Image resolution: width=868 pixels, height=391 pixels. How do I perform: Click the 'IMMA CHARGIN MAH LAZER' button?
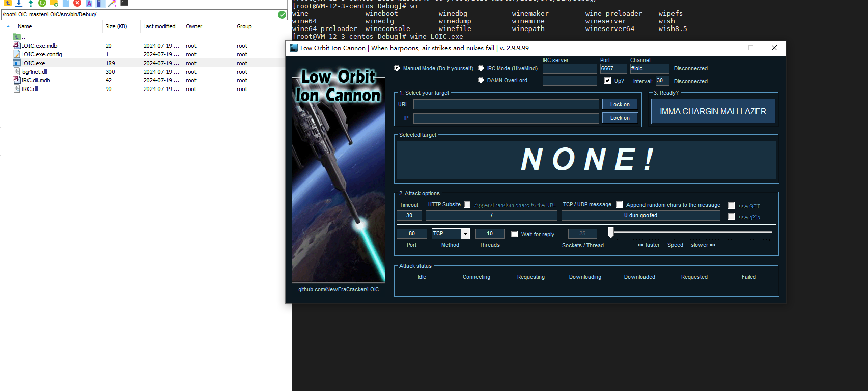tap(713, 111)
